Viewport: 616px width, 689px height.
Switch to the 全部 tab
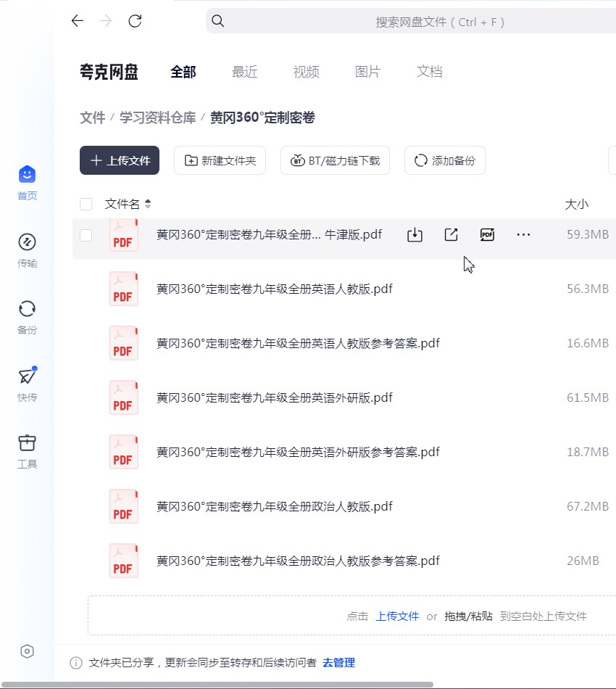[183, 72]
